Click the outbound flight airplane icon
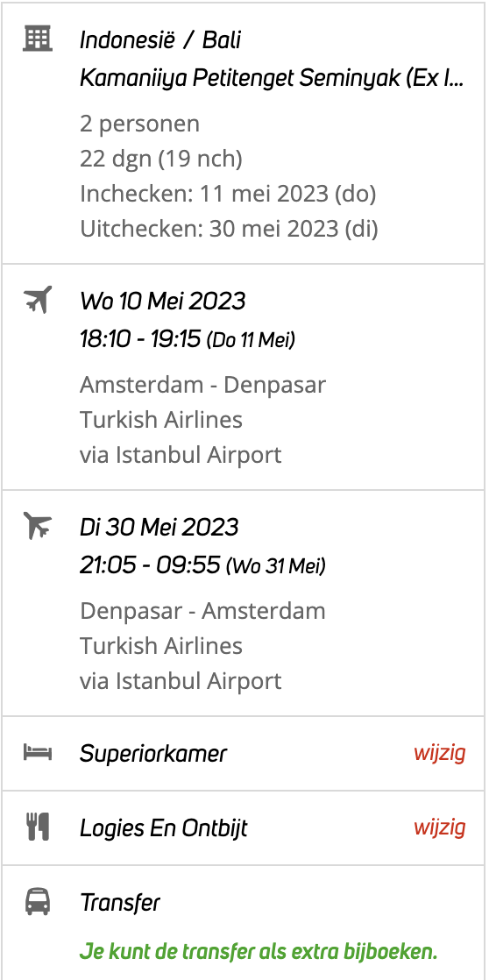489x980 pixels. (38, 300)
